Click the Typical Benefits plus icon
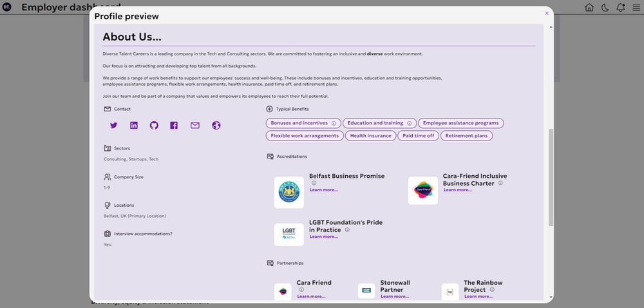644x308 pixels. [269, 110]
